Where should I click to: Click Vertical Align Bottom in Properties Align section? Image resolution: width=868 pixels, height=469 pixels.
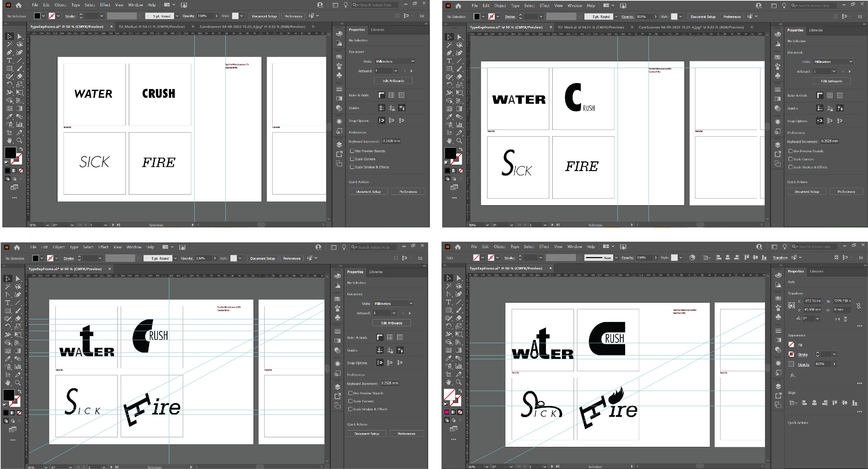[855, 403]
